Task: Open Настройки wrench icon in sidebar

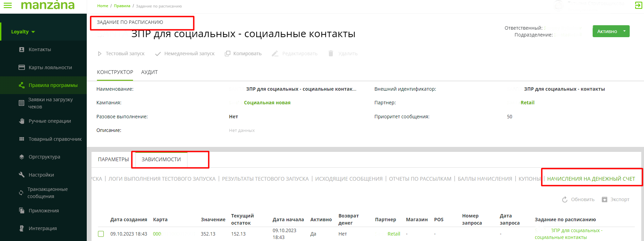Action: pyautogui.click(x=22, y=175)
